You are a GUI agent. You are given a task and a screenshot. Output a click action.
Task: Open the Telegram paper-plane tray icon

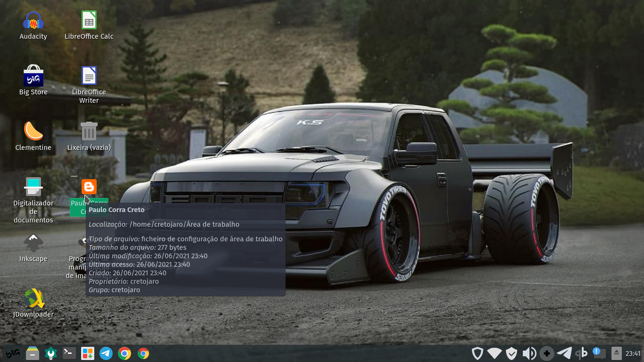click(x=564, y=353)
